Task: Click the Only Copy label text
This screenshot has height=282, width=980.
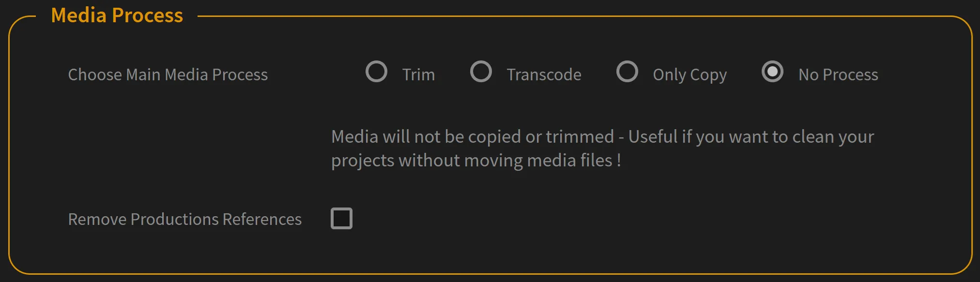Action: tap(689, 74)
